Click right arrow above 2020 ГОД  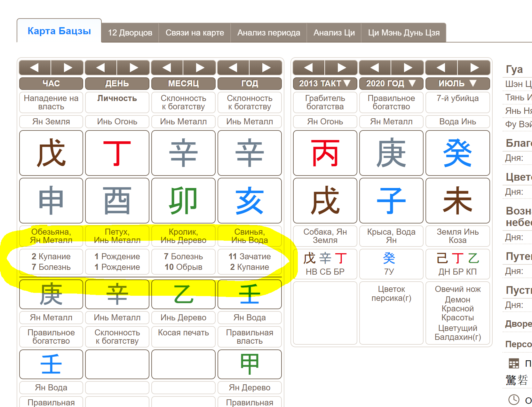click(408, 67)
